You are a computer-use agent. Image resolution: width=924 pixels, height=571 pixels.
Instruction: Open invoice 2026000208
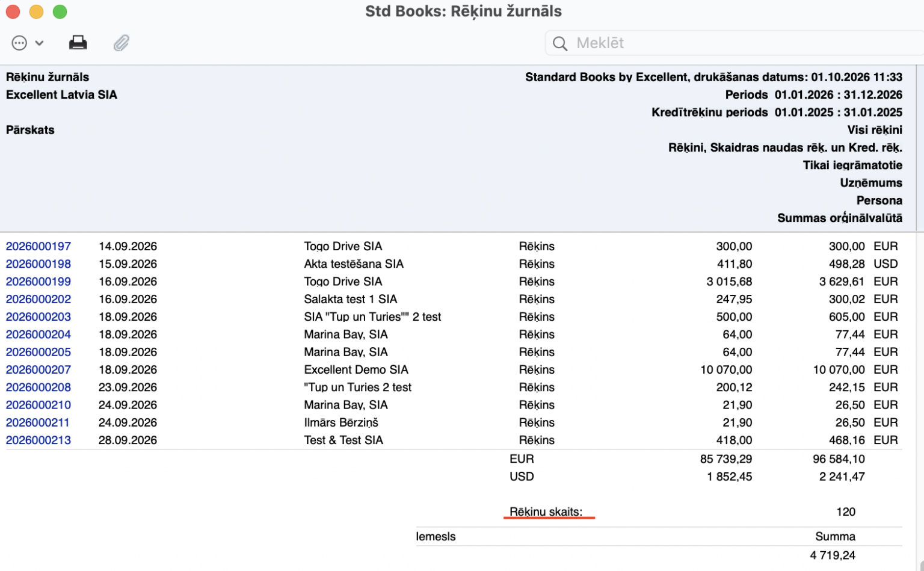38,387
